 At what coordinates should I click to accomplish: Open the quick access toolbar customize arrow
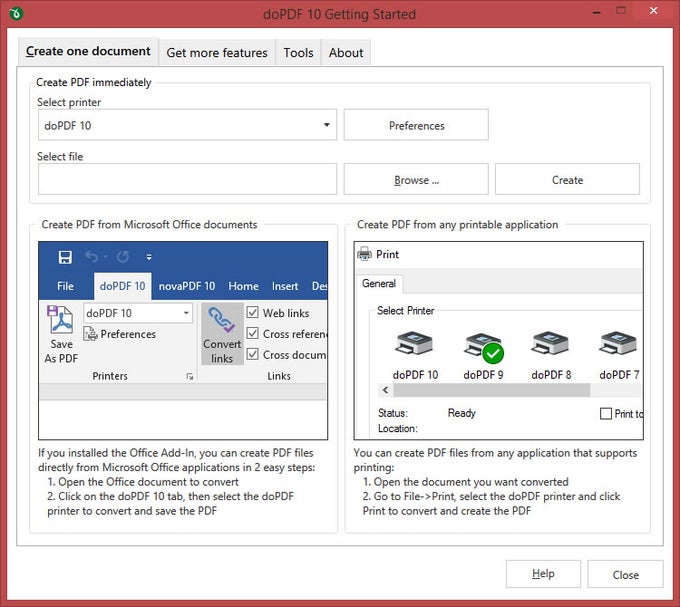tap(149, 257)
